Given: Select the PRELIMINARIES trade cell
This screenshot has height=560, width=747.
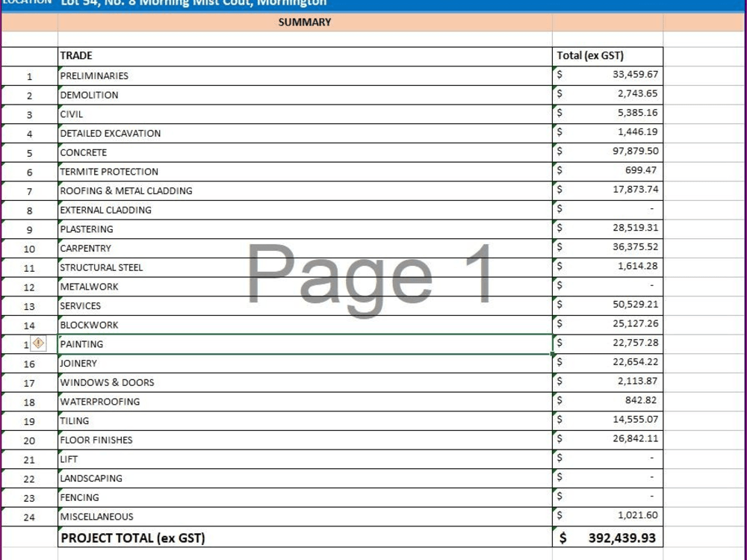Looking at the screenshot, I should [x=305, y=76].
